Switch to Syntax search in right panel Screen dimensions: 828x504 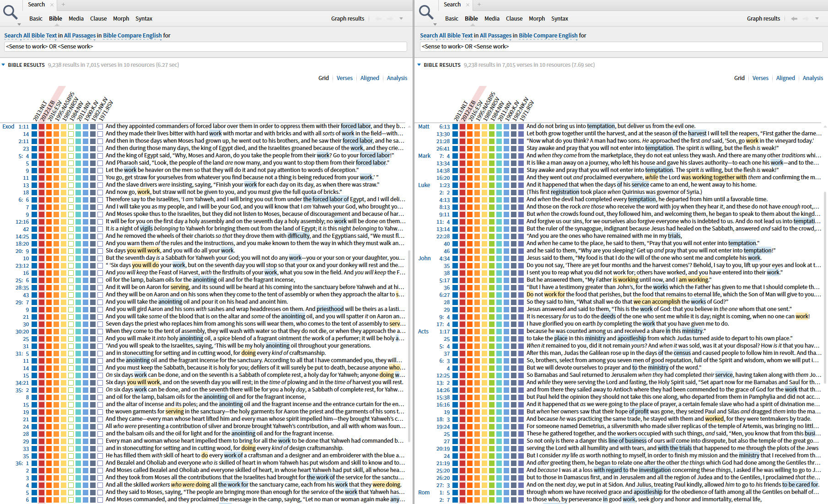(x=559, y=19)
